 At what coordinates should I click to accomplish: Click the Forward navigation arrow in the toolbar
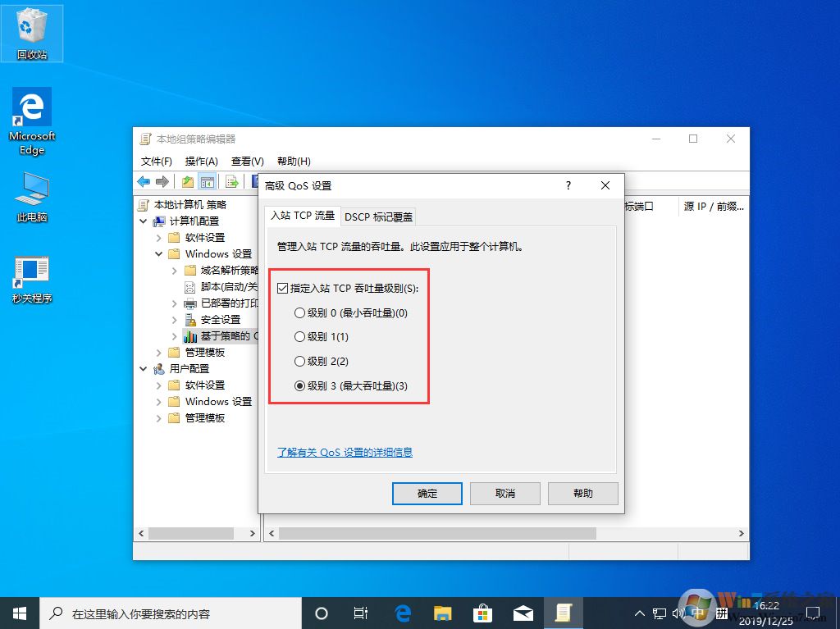pyautogui.click(x=162, y=182)
